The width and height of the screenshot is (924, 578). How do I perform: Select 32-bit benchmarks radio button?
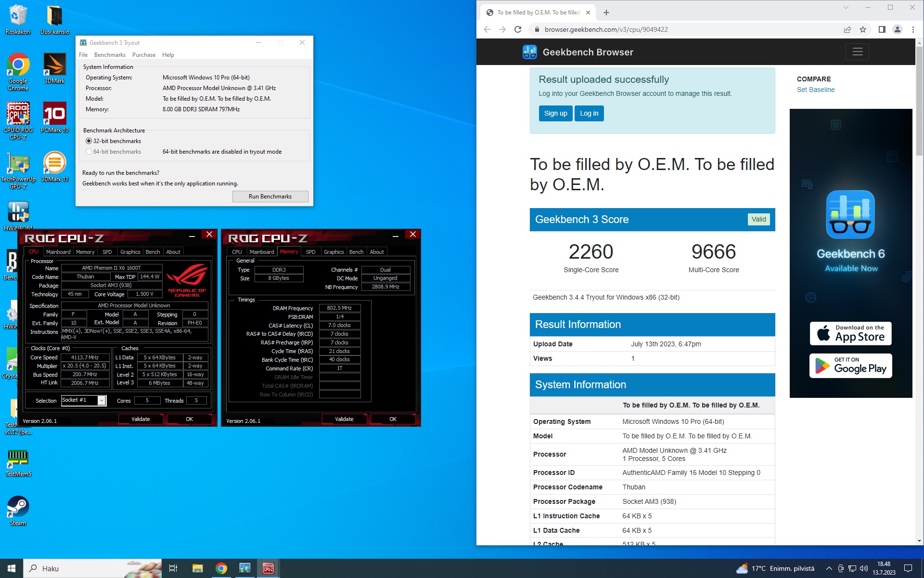(x=89, y=141)
